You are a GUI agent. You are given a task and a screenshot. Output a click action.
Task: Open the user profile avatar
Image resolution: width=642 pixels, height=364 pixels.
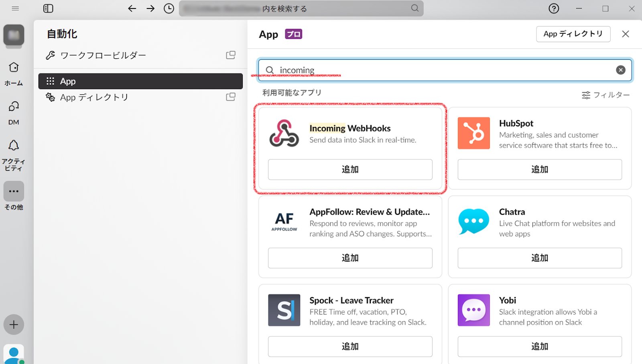[x=14, y=354]
